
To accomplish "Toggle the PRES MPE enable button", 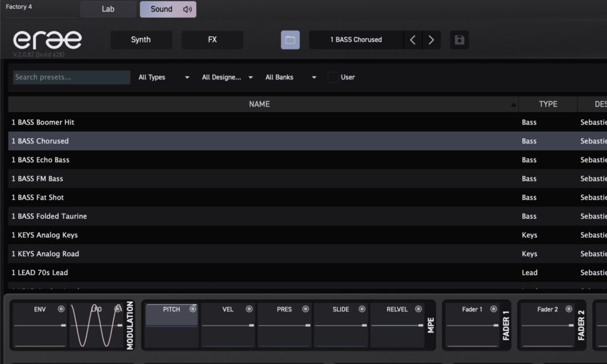I will click(x=305, y=309).
